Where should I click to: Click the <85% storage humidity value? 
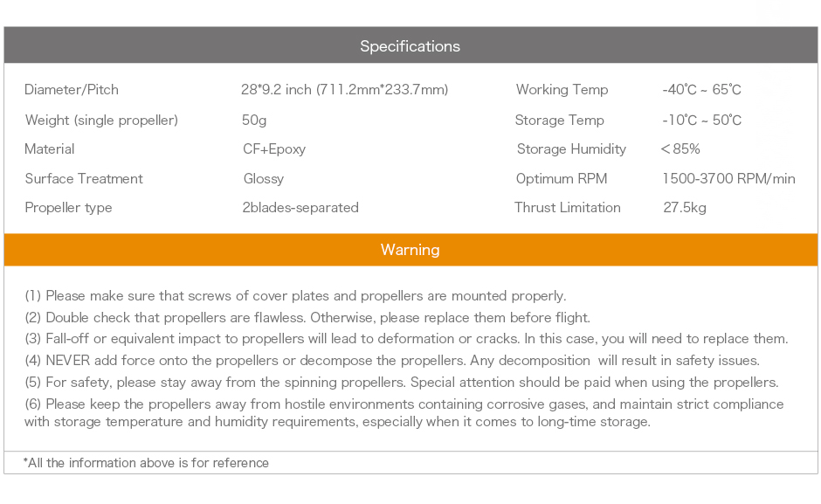tap(680, 148)
